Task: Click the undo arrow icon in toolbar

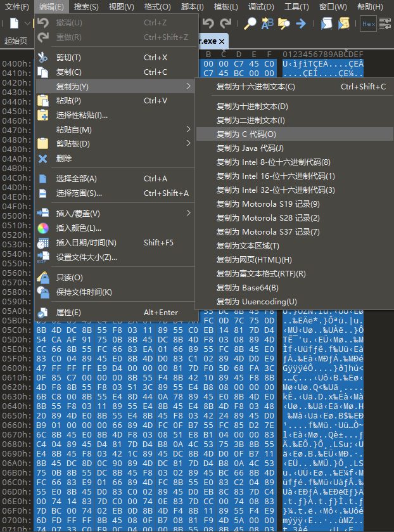Action: coord(208,23)
